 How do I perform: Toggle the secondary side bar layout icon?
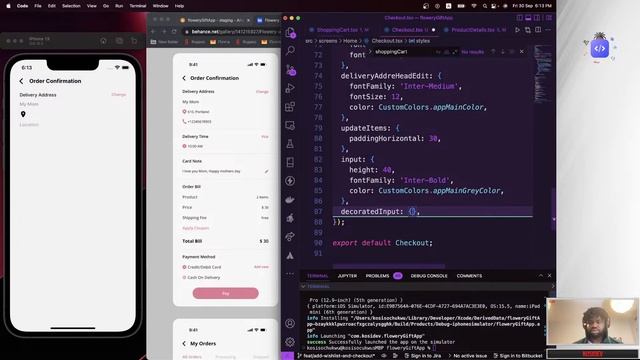pyautogui.click(x=537, y=18)
